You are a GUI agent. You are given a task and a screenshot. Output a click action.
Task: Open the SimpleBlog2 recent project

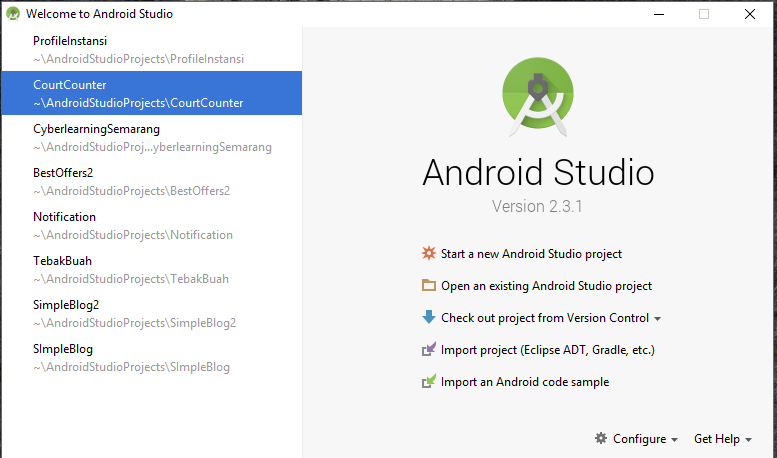point(152,313)
